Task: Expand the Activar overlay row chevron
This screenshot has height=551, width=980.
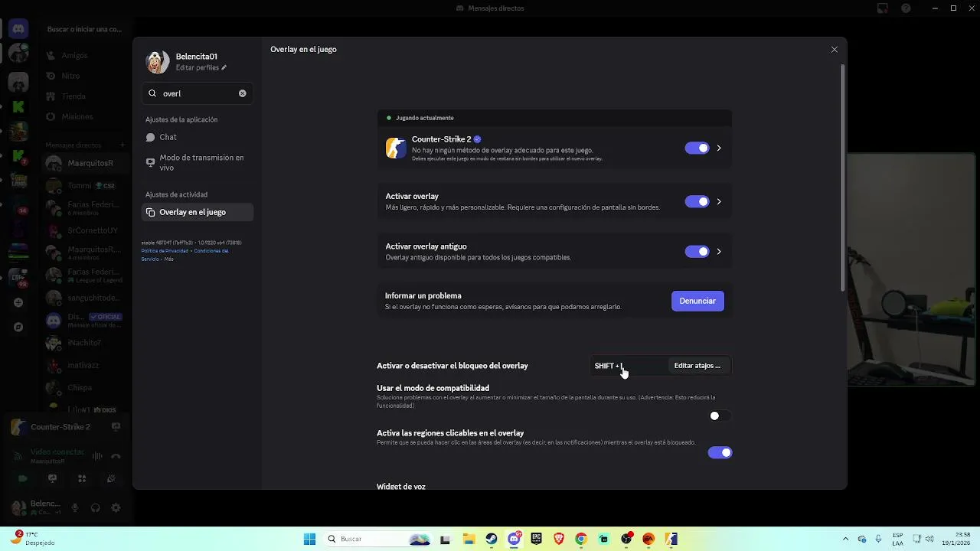Action: point(719,201)
